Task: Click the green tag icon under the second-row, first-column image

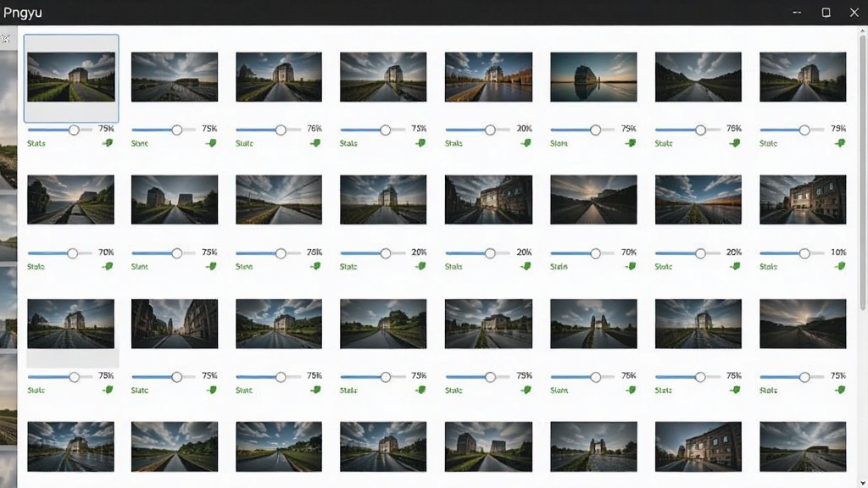Action: pyautogui.click(x=108, y=267)
